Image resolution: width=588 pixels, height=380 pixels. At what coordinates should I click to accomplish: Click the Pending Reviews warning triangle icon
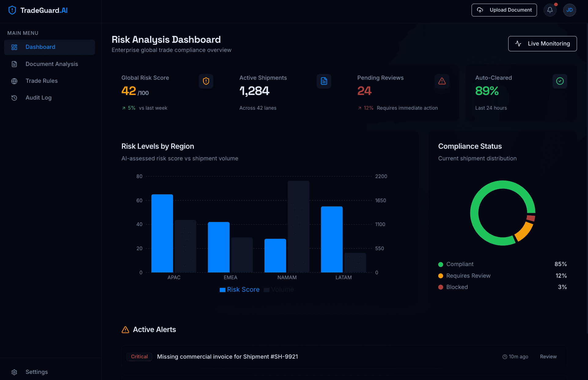click(442, 81)
